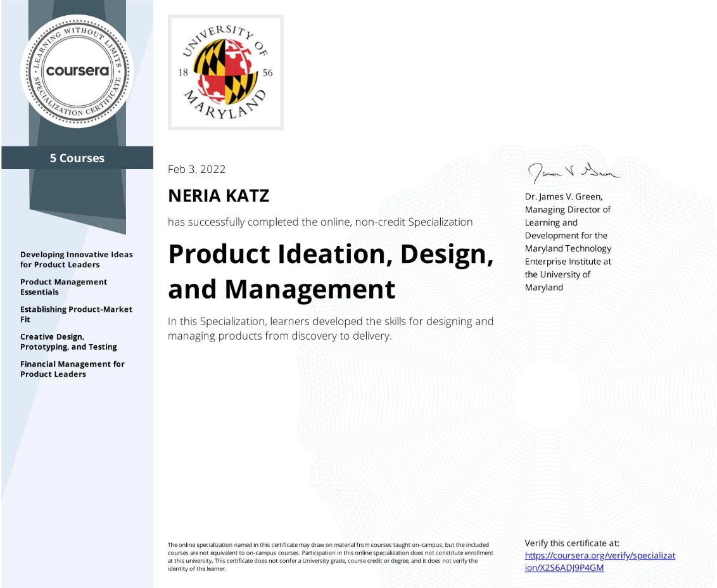717x588 pixels.
Task: Click the '5 Courses' banner
Action: [77, 158]
